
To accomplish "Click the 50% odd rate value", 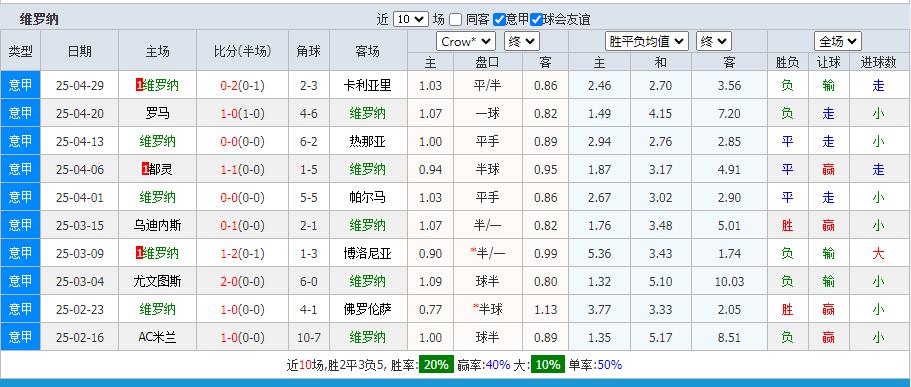I will 609,365.
